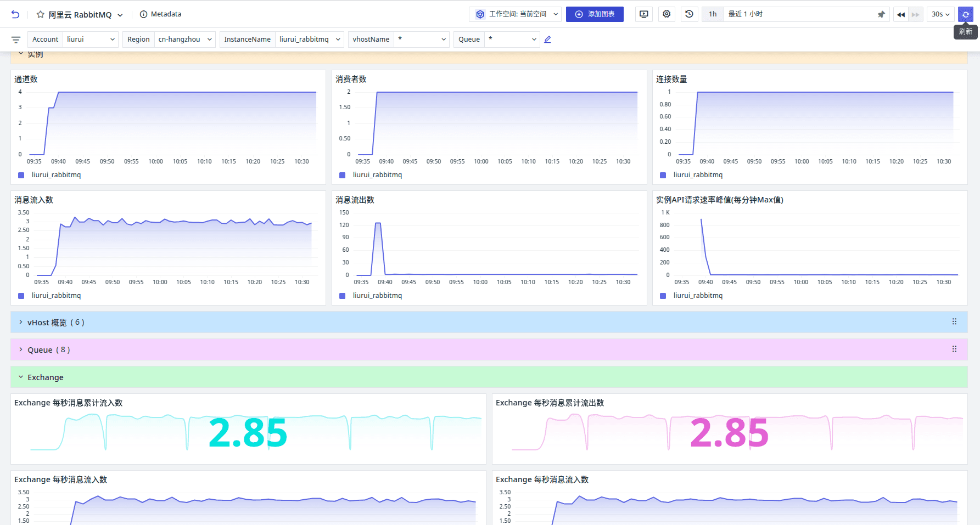Click drag handle on Queue row
This screenshot has height=525, width=980.
point(954,349)
